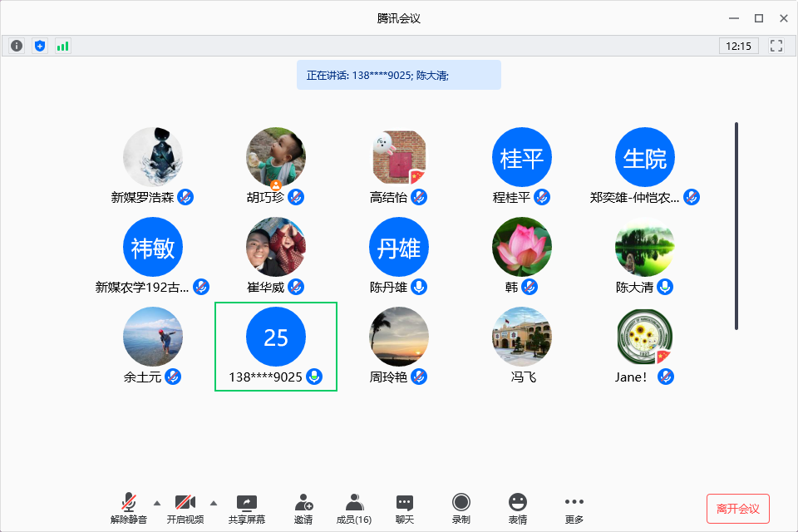The image size is (798, 532).
Task: Open the Invite (邀请) dialog
Action: 303,508
